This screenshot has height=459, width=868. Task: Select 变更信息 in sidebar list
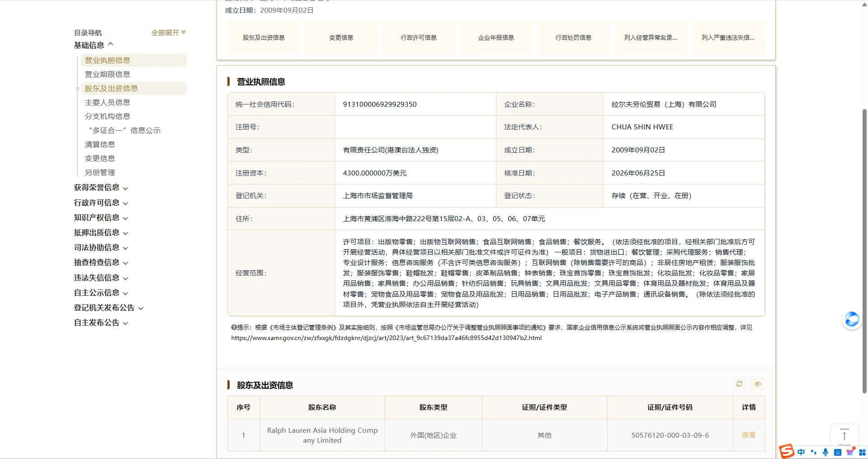click(x=100, y=158)
